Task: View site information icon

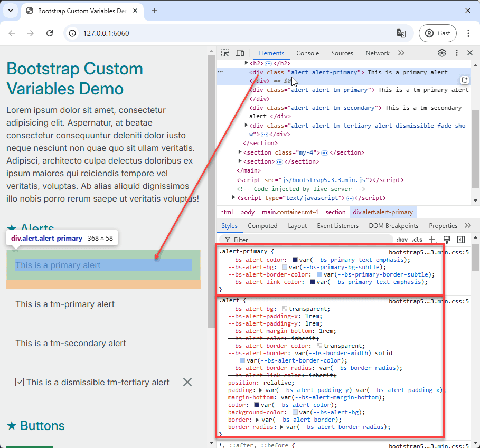Action: pos(72,33)
